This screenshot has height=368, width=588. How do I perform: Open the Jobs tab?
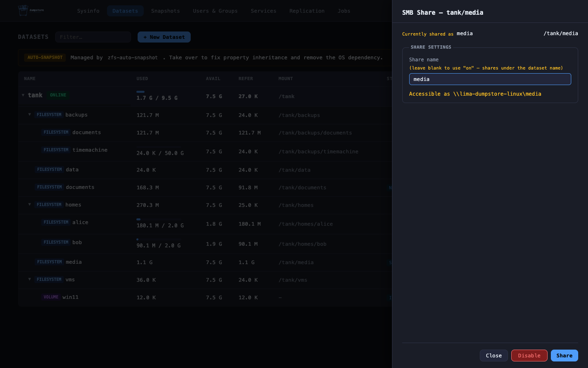[x=344, y=11]
